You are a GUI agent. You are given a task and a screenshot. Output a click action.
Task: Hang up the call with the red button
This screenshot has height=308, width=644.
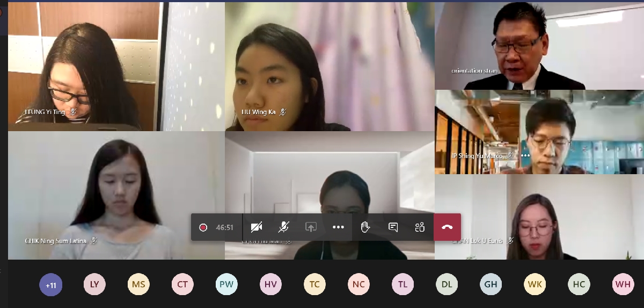point(447,227)
